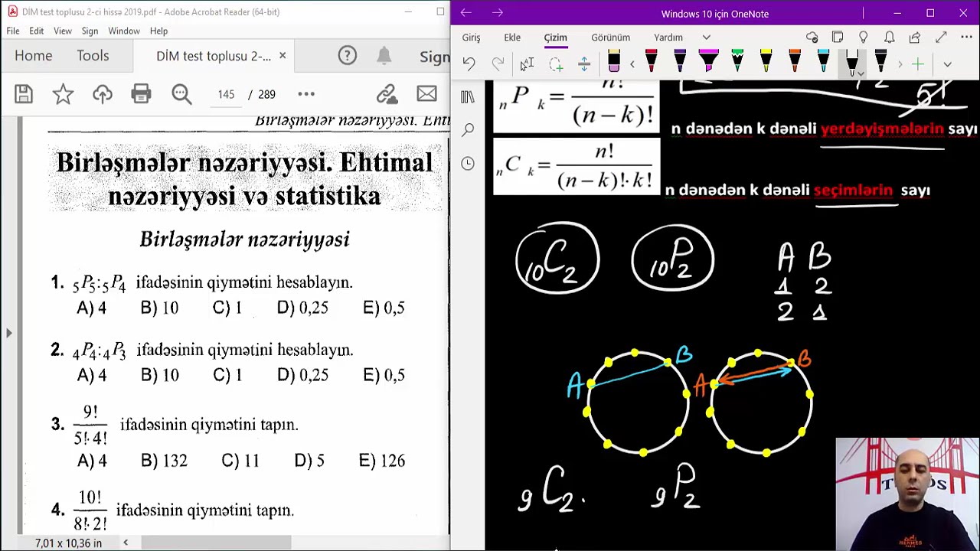980x551 pixels.
Task: Expand the Acrobat left navigation pane arrow
Action: tap(9, 333)
